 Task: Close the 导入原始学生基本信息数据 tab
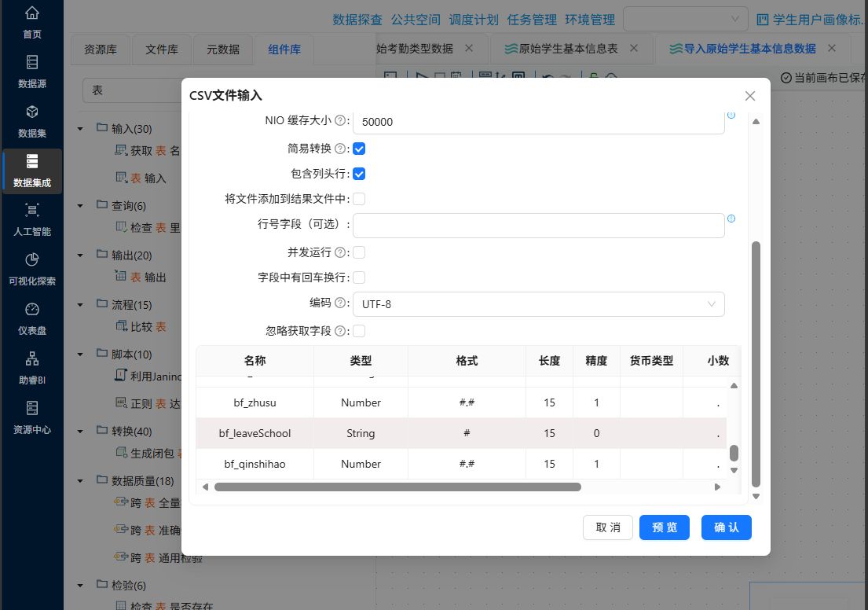[x=831, y=48]
